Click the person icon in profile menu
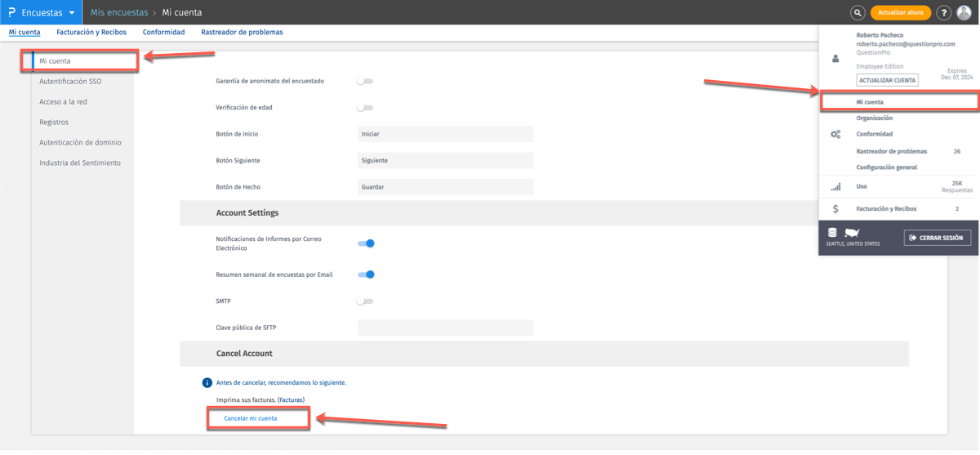This screenshot has height=455, width=980. coord(835,59)
